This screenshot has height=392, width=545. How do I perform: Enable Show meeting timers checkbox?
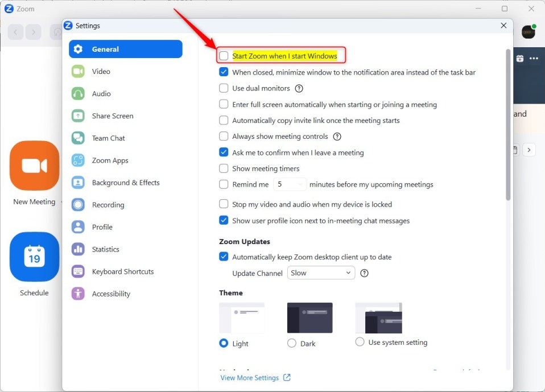(x=224, y=168)
